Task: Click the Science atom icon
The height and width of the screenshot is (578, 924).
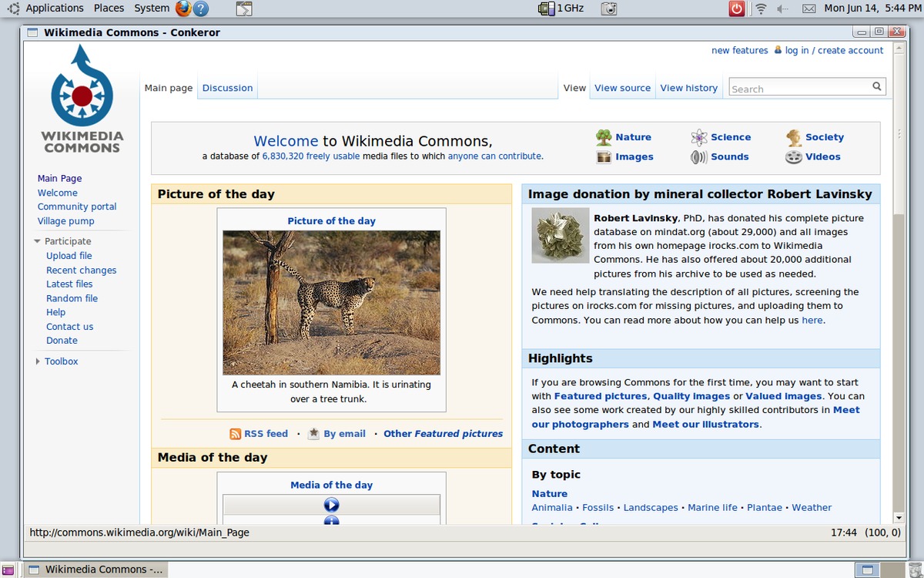Action: point(698,137)
